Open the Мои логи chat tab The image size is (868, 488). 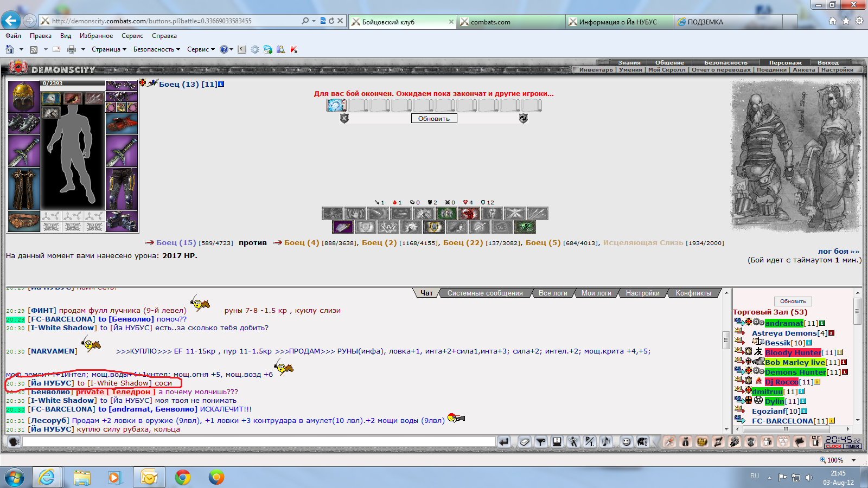[x=596, y=293]
